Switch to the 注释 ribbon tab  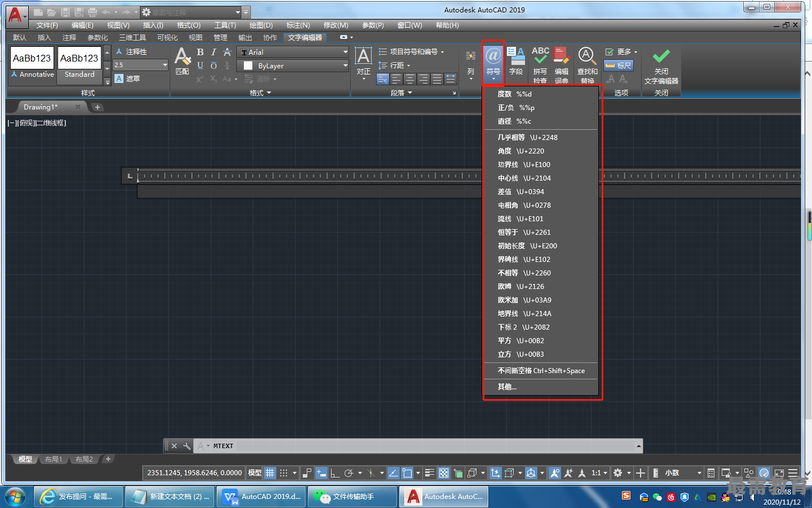69,38
